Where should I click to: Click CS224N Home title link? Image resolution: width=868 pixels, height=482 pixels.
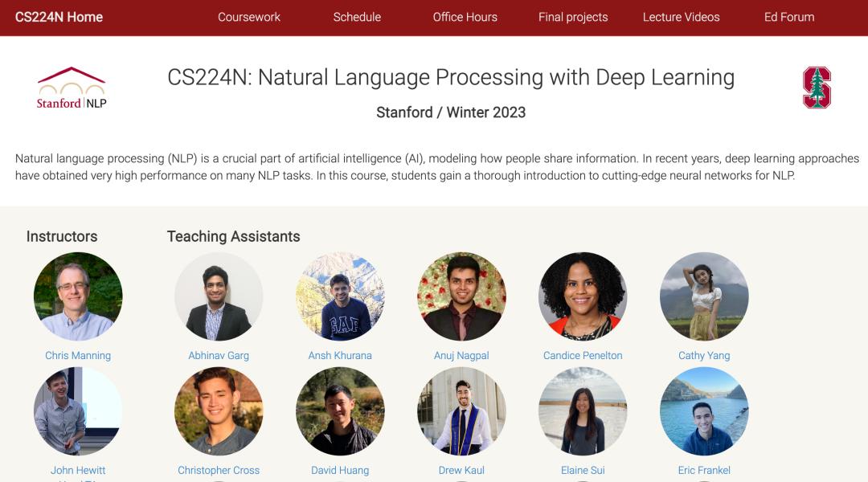pos(59,17)
